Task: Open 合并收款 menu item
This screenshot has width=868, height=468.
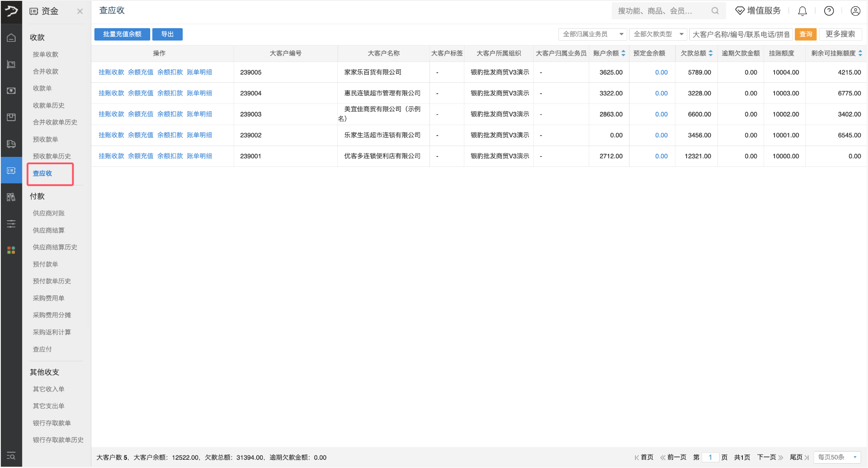Action: [x=45, y=71]
